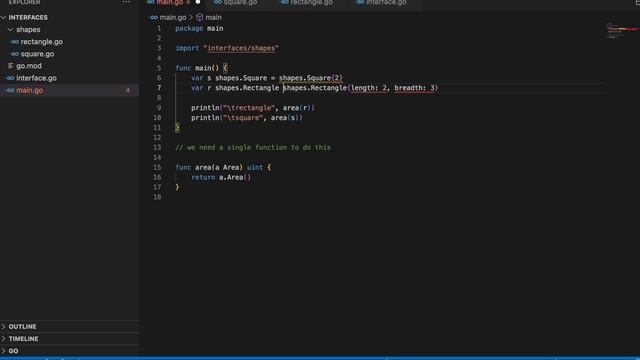Click the "\trectangle" string on line 9
This screenshot has width=640, height=360.
249,108
